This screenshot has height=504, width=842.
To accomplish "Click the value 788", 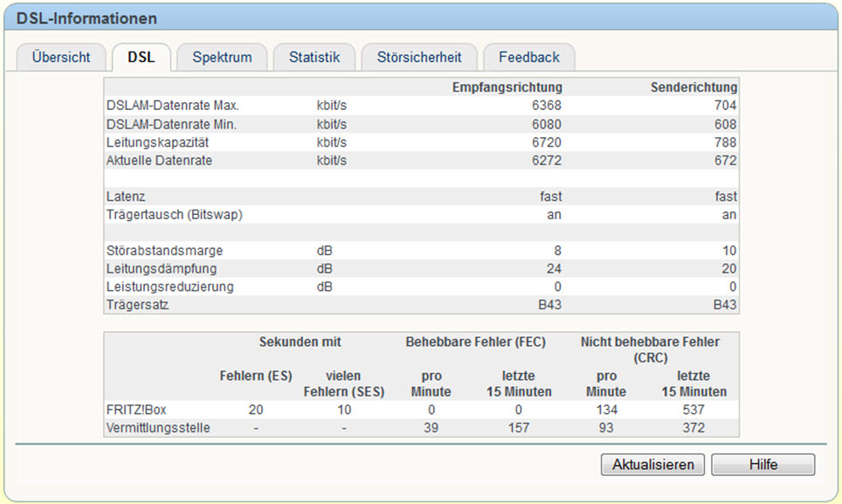I will [x=726, y=142].
